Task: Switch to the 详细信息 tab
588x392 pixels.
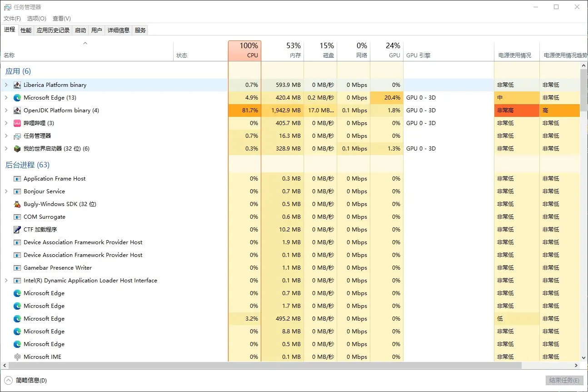Action: coord(119,30)
